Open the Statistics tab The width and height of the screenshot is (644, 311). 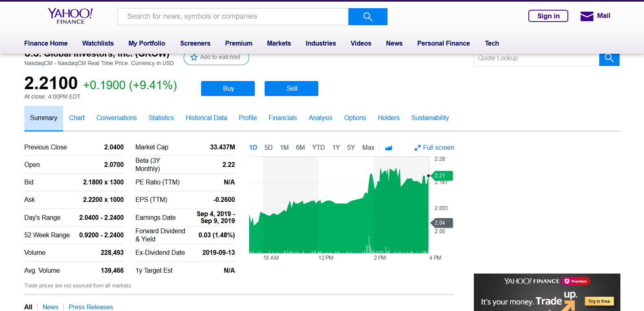click(161, 118)
